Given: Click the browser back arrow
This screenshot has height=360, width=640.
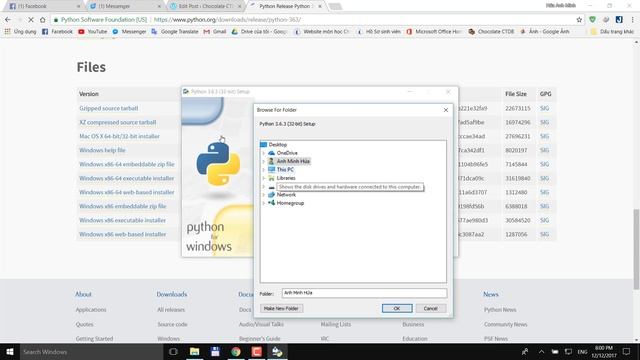Looking at the screenshot, I should point(8,20).
